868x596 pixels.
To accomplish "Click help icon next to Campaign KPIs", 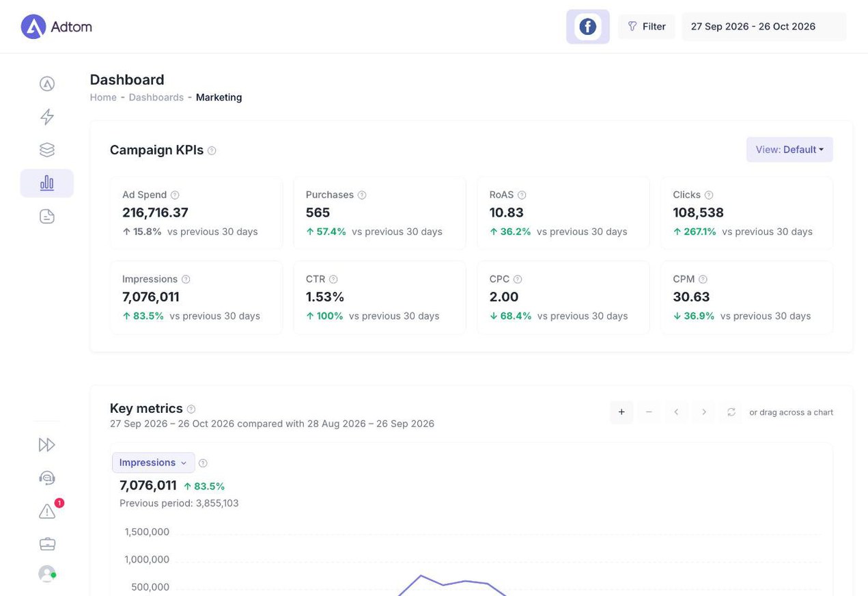I will [x=212, y=150].
